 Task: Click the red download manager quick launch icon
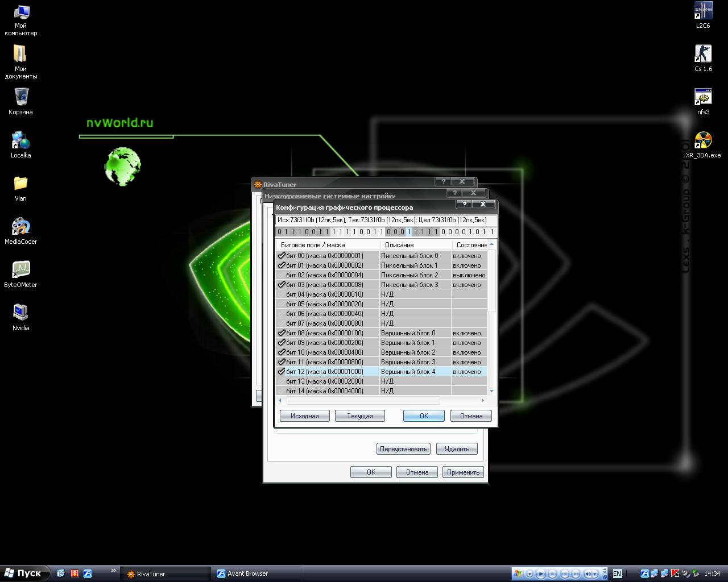(75, 573)
